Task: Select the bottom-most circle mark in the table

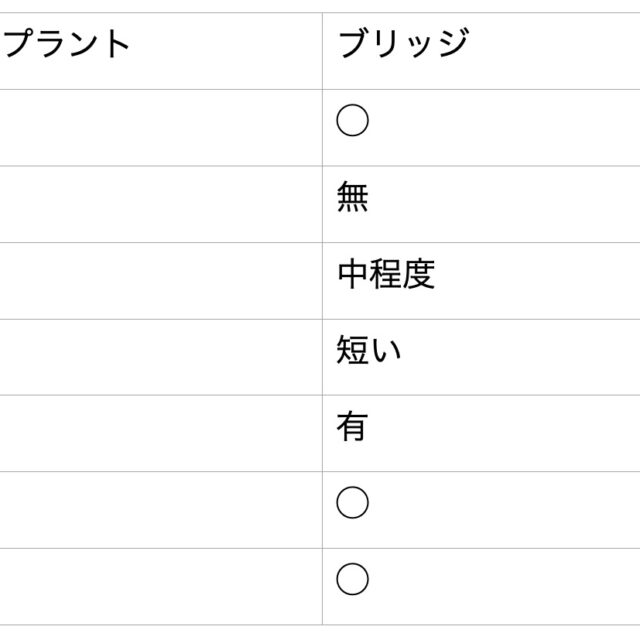Action: pos(353,579)
